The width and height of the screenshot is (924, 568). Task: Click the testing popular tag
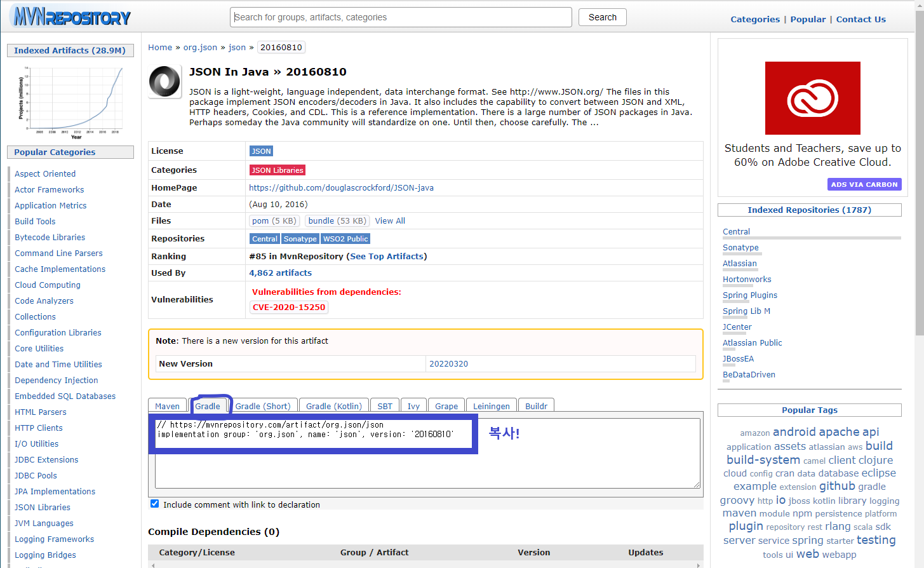(876, 540)
